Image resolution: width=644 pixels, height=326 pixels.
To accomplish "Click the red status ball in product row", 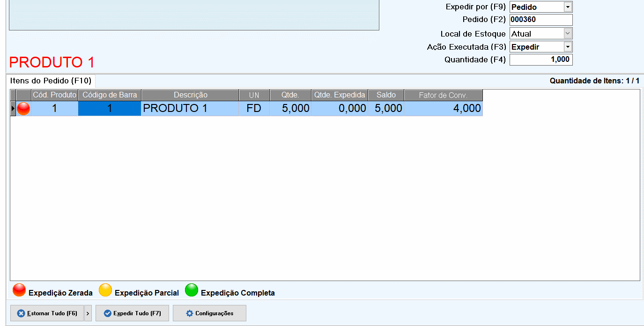I will [x=23, y=109].
